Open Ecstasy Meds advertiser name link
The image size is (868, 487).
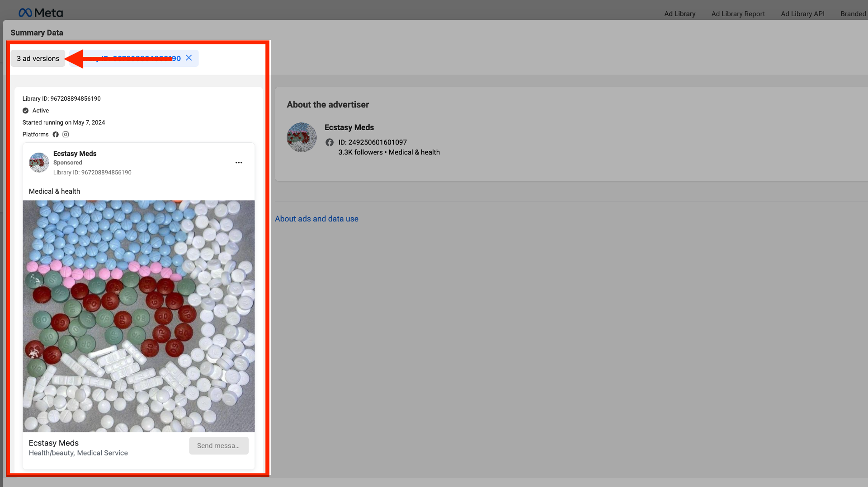click(x=349, y=127)
